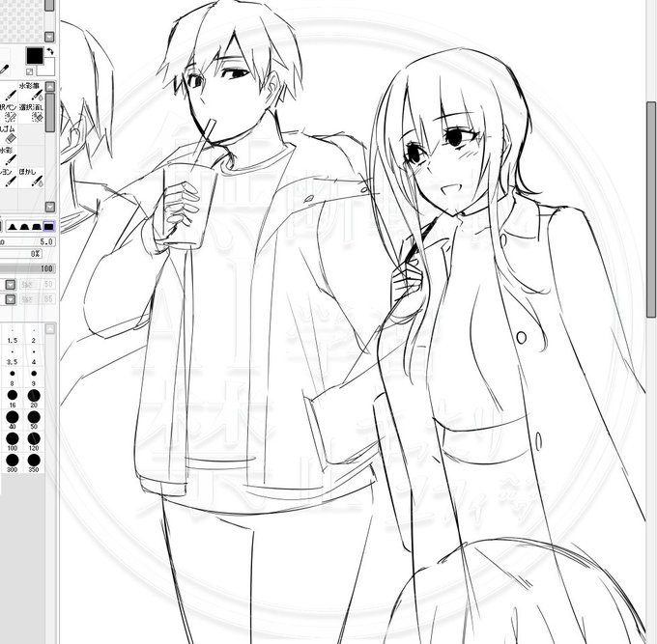Open the lower brush texture dropdown arrow

(10, 299)
